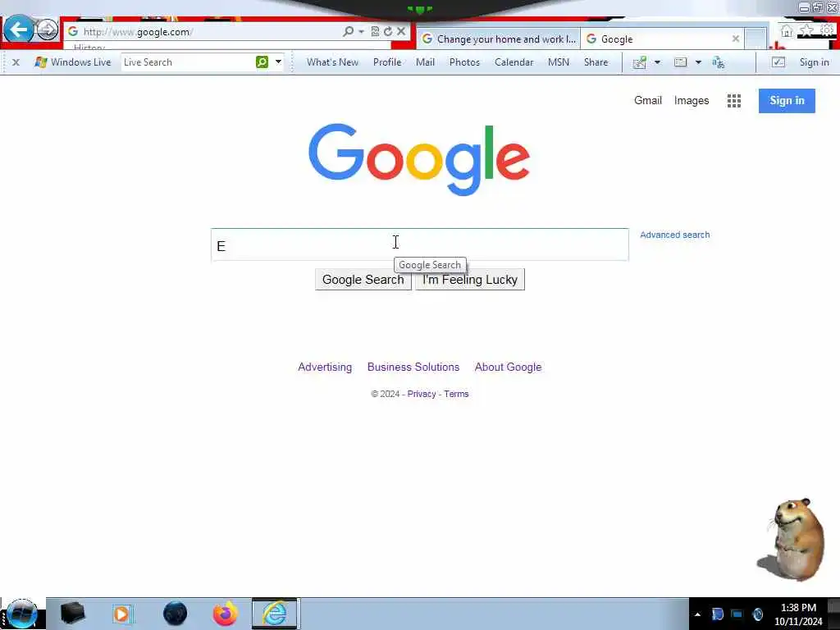
Task: Click the Windows Live logo button
Action: click(72, 62)
